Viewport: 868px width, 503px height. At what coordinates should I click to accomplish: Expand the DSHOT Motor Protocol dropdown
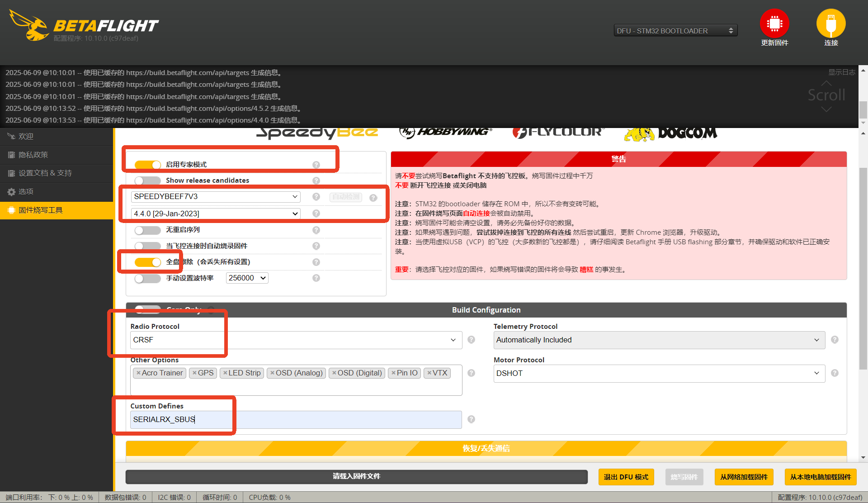(659, 373)
